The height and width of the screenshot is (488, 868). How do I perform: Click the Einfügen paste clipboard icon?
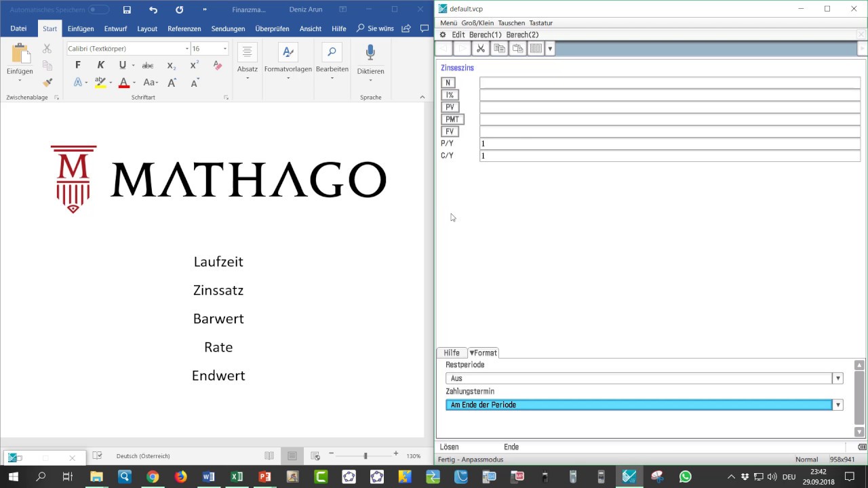[20, 54]
